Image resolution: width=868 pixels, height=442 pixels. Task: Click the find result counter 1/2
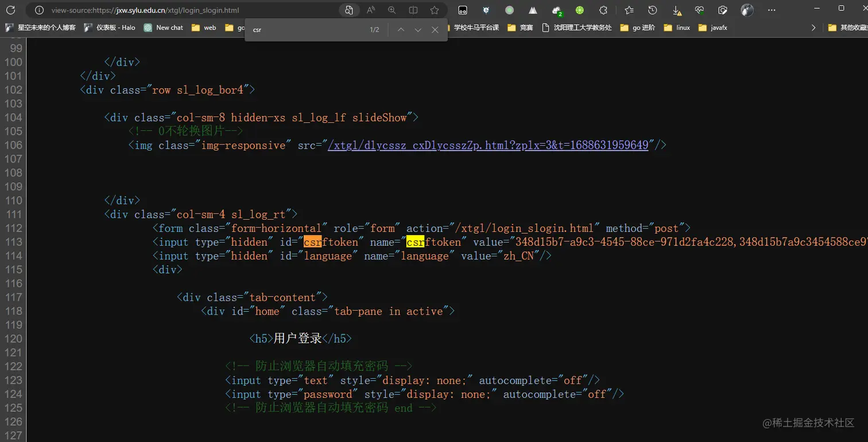click(x=374, y=30)
